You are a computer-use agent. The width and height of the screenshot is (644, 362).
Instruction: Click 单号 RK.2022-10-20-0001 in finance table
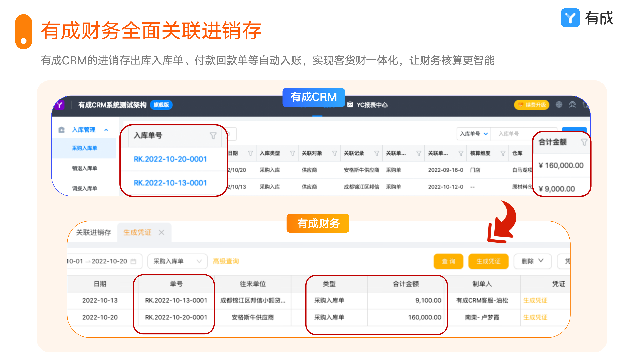pos(176,317)
